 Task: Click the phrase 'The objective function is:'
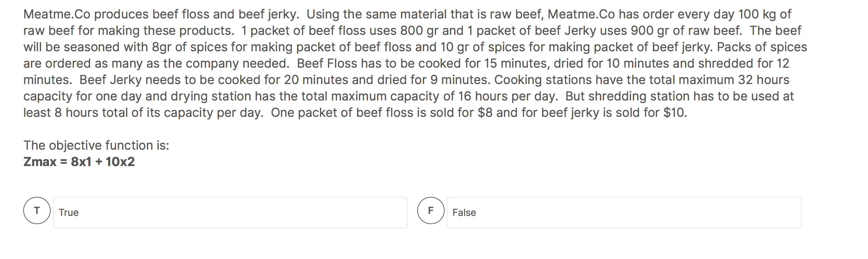(x=97, y=145)
